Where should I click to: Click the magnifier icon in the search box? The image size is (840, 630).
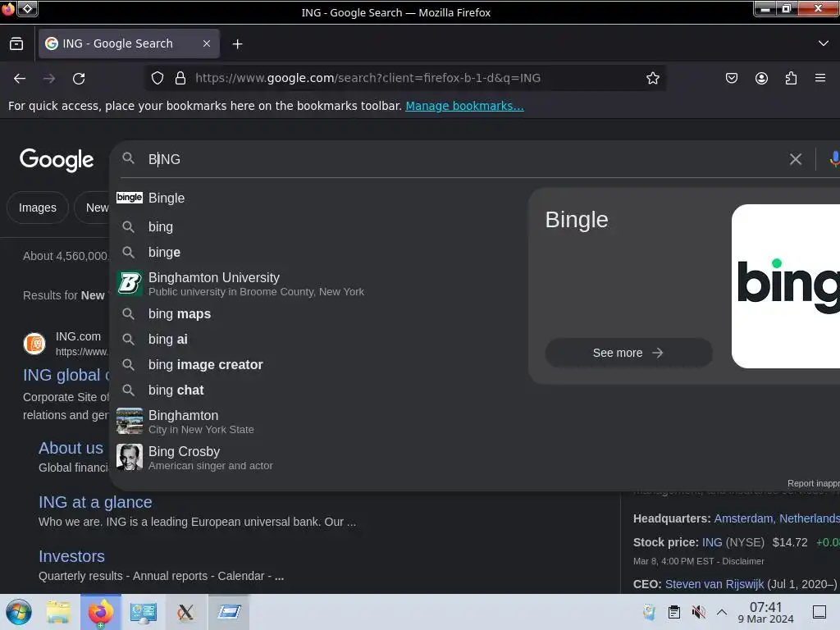[128, 158]
